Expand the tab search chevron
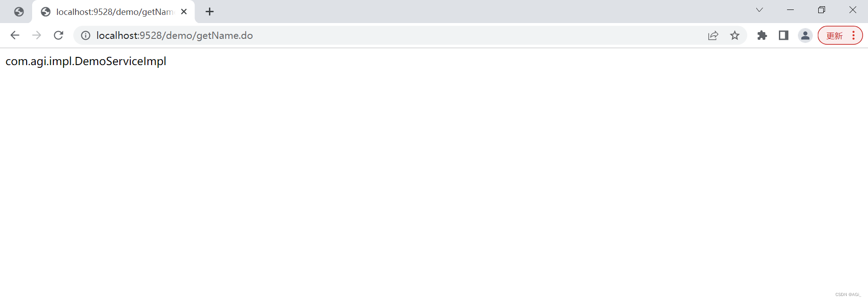 [759, 10]
